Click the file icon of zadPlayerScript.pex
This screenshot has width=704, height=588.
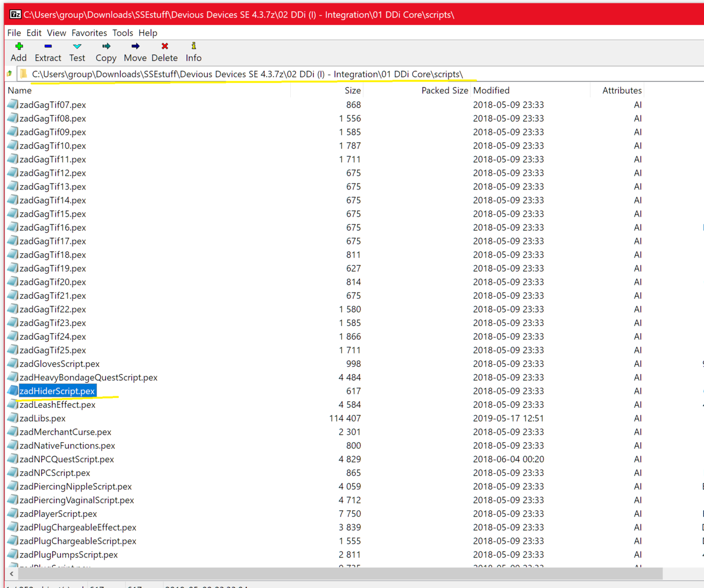click(x=13, y=513)
